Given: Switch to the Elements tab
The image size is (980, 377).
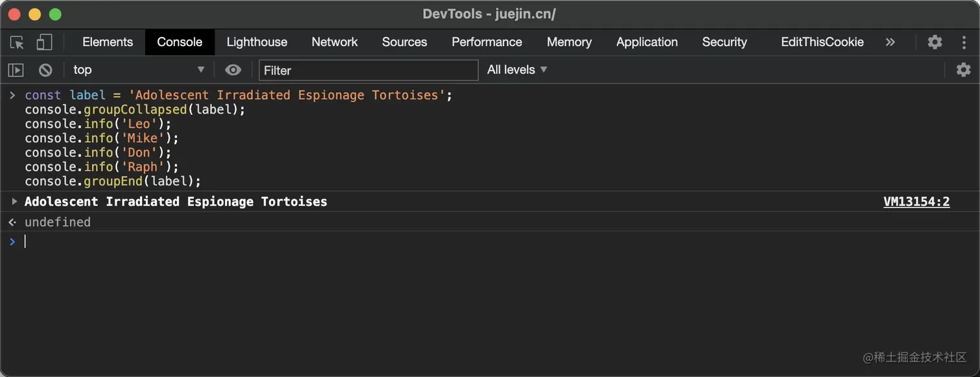Looking at the screenshot, I should tap(108, 42).
